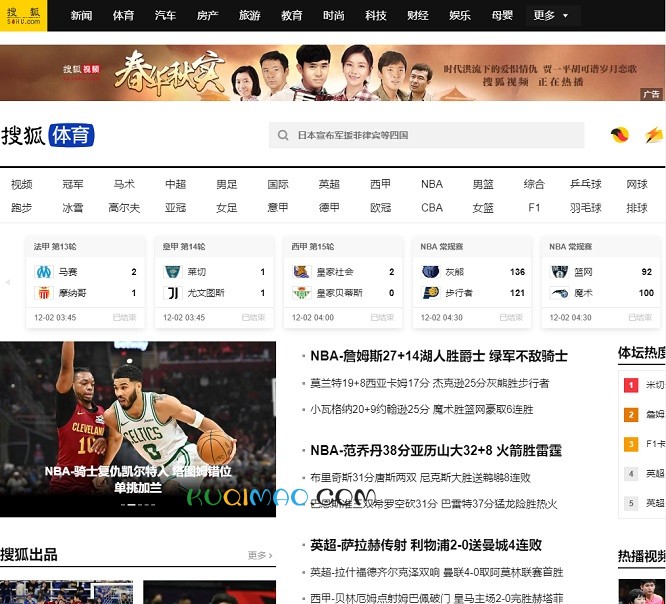
Task: Click Magic score 100
Action: pos(646,293)
